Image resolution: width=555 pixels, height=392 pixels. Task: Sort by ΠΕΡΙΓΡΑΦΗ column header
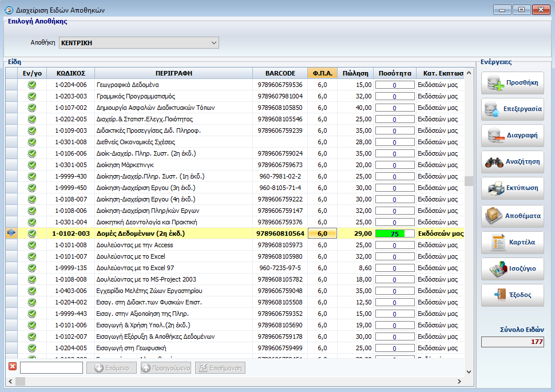point(173,73)
